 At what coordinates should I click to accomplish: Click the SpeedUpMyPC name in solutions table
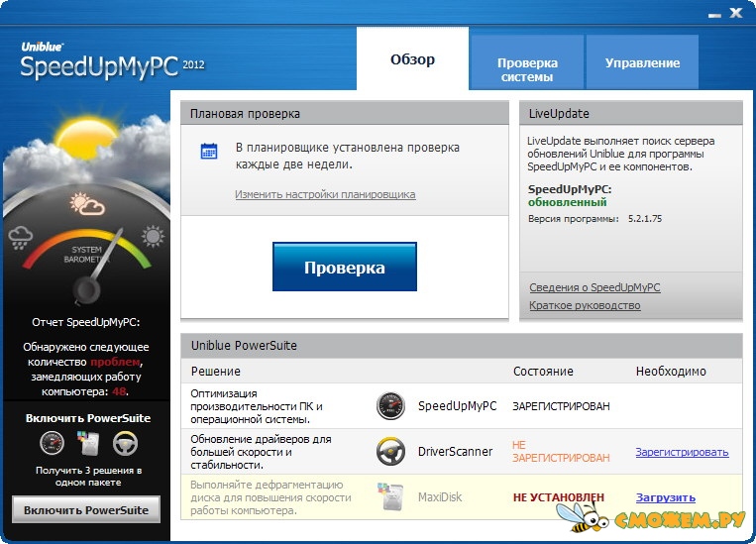[x=457, y=406]
